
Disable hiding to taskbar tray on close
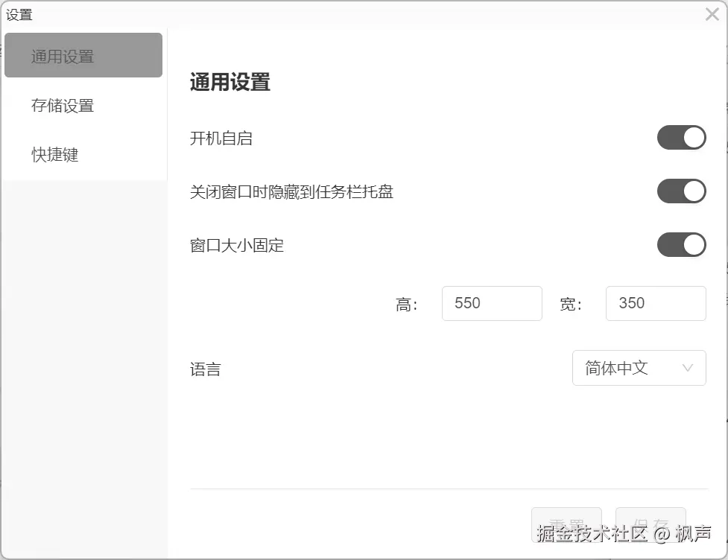pyautogui.click(x=680, y=191)
